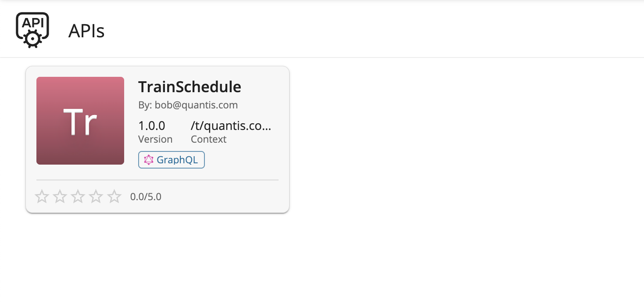Rate TrainSchedule with the first star
Image resolution: width=644 pixels, height=302 pixels.
42,197
